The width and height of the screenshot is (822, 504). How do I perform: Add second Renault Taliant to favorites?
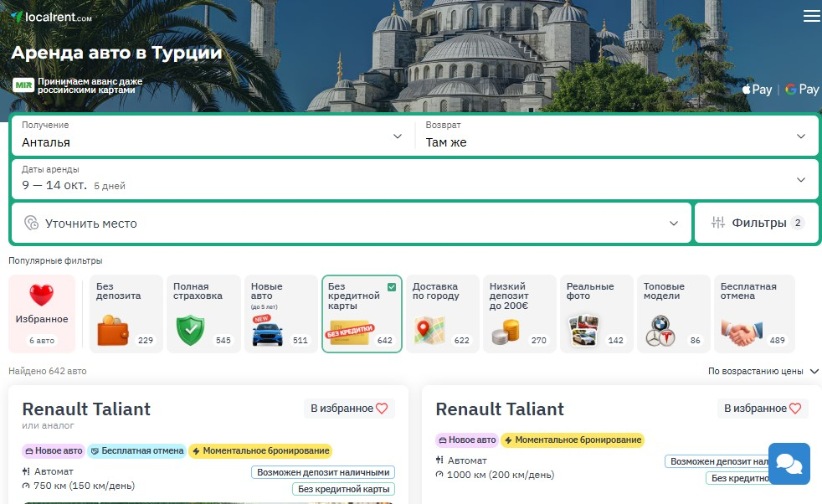(x=763, y=409)
